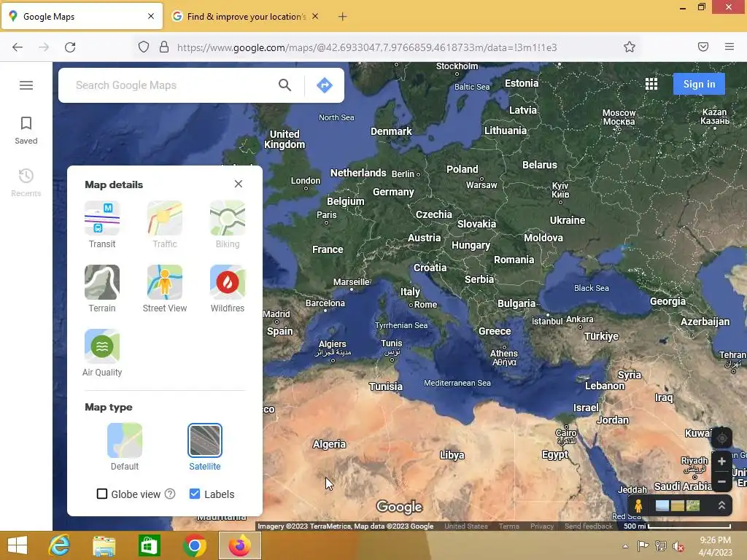This screenshot has width=747, height=560.
Task: Zoom out using the minus button
Action: pyautogui.click(x=721, y=481)
